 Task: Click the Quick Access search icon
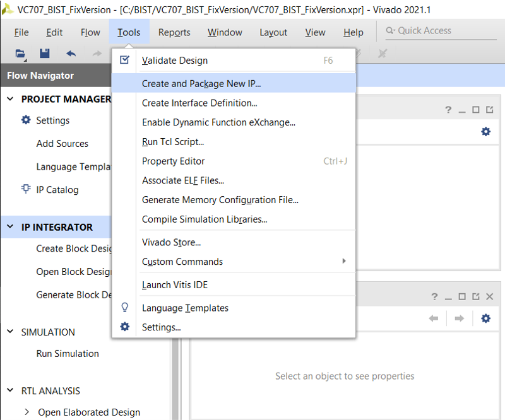click(x=389, y=30)
